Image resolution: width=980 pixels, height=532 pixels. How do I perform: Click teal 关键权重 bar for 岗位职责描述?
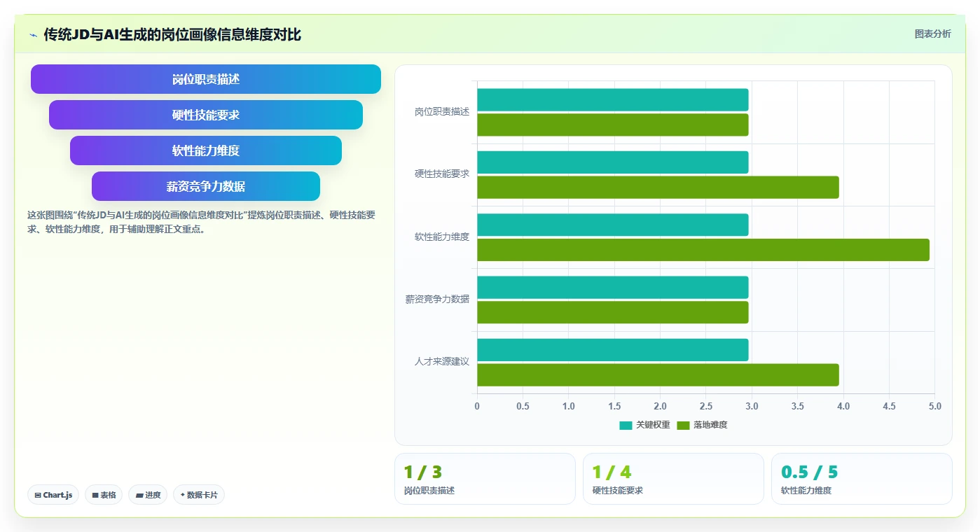[613, 99]
